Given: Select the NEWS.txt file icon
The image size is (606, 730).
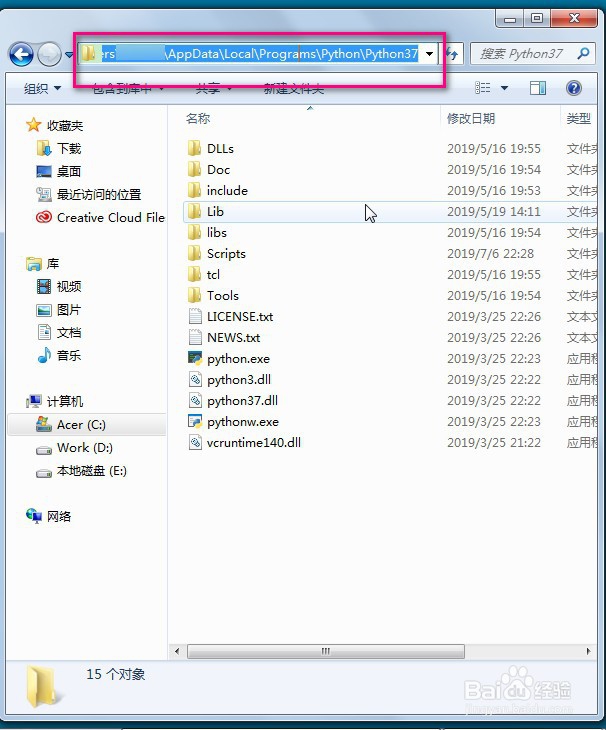Looking at the screenshot, I should pyautogui.click(x=195, y=338).
